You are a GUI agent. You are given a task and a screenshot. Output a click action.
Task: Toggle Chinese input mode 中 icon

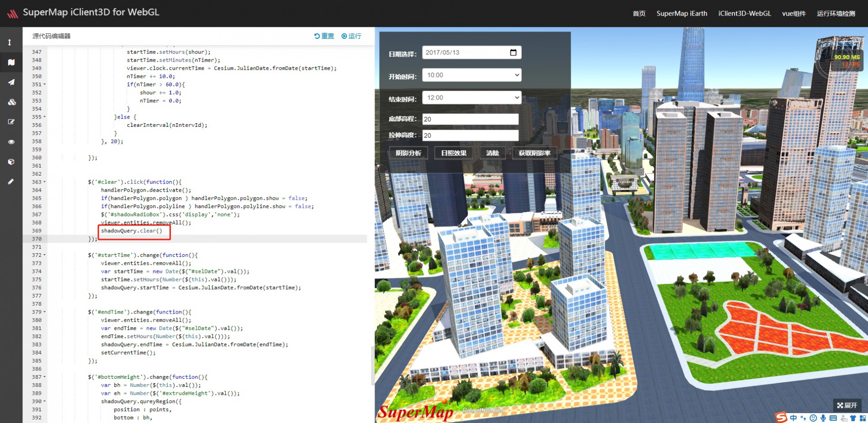[x=794, y=418]
